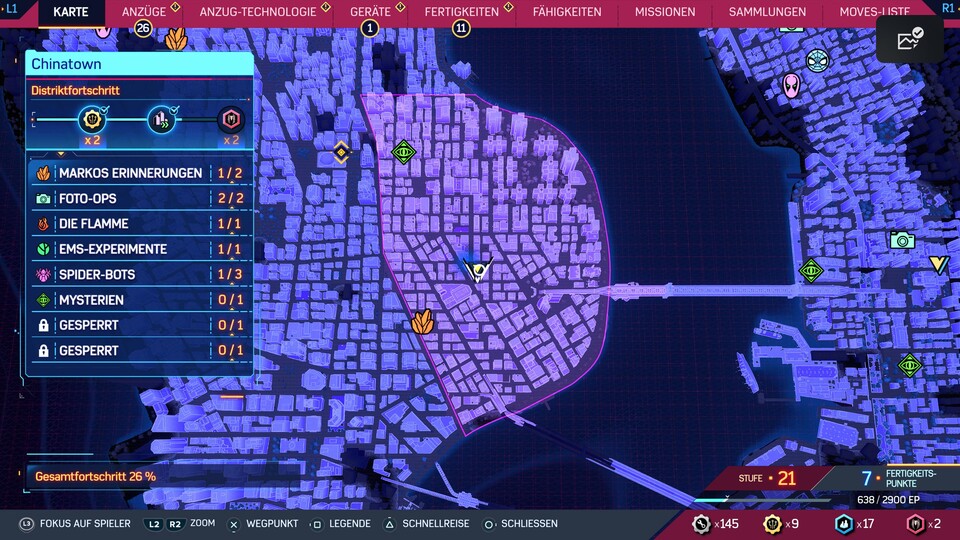
Task: Click the Chinatown district title
Action: click(x=66, y=64)
